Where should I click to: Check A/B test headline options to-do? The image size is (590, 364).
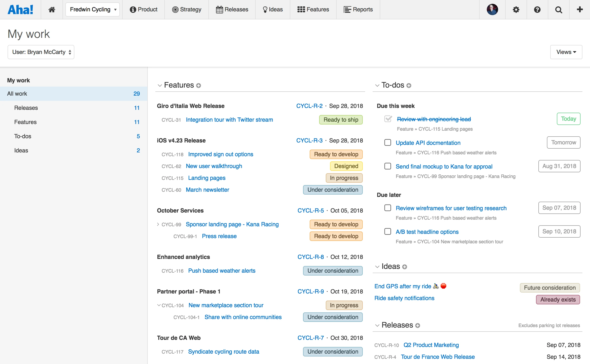click(x=388, y=232)
